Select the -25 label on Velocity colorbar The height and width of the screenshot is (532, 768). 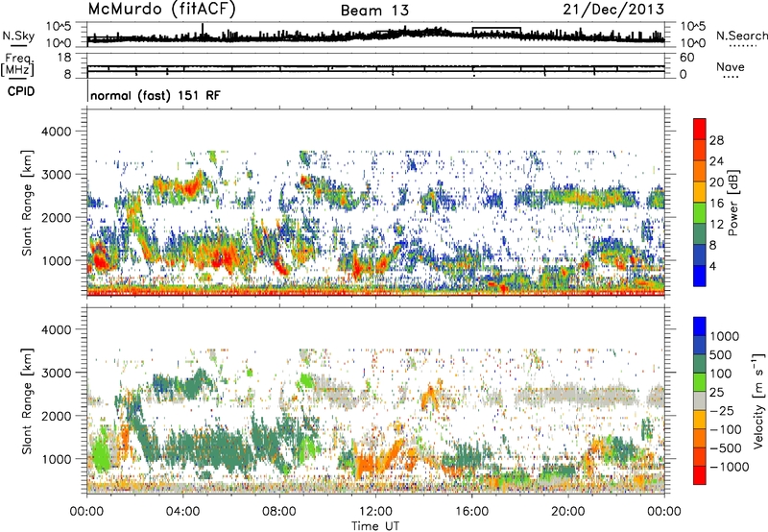(x=722, y=410)
